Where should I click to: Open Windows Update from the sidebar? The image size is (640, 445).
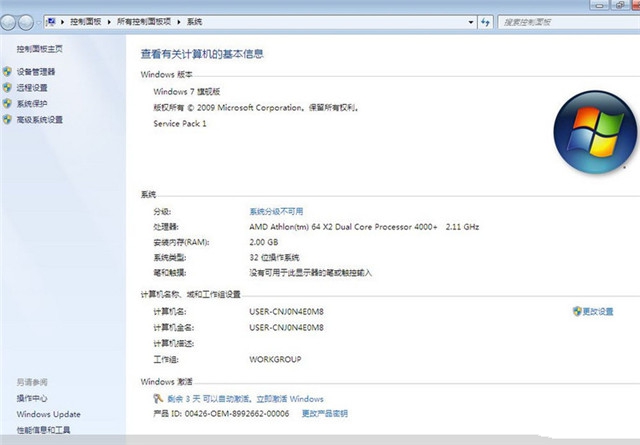(x=48, y=414)
